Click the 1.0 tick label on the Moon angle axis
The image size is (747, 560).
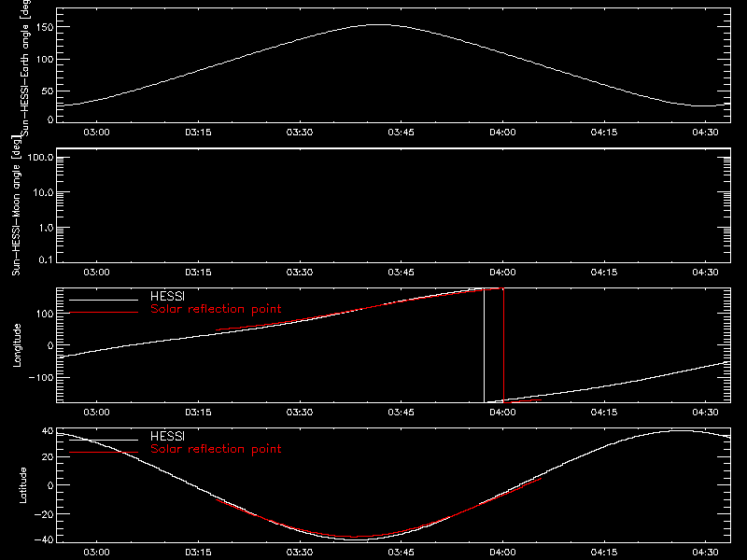[46, 228]
